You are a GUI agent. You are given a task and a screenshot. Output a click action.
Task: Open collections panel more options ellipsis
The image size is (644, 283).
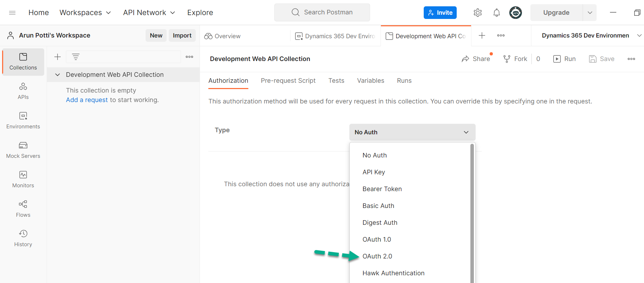(x=189, y=57)
